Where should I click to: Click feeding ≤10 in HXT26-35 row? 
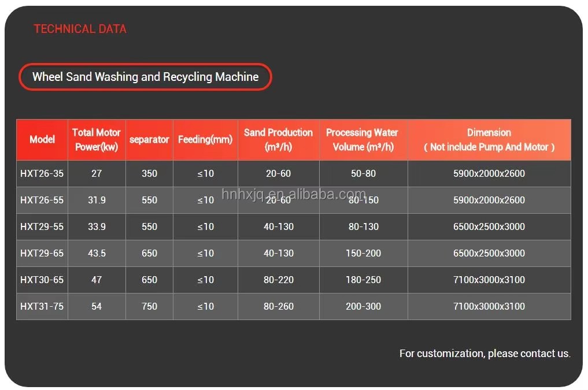pyautogui.click(x=205, y=173)
